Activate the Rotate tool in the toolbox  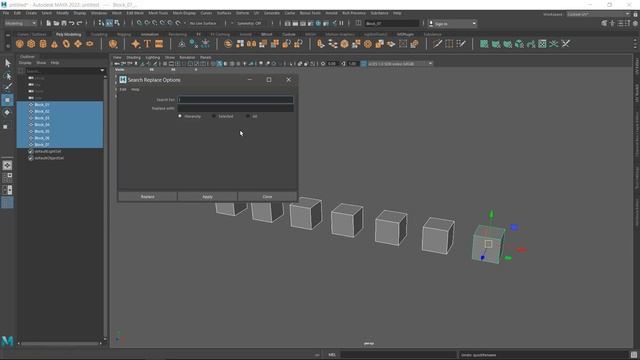pos(7,113)
